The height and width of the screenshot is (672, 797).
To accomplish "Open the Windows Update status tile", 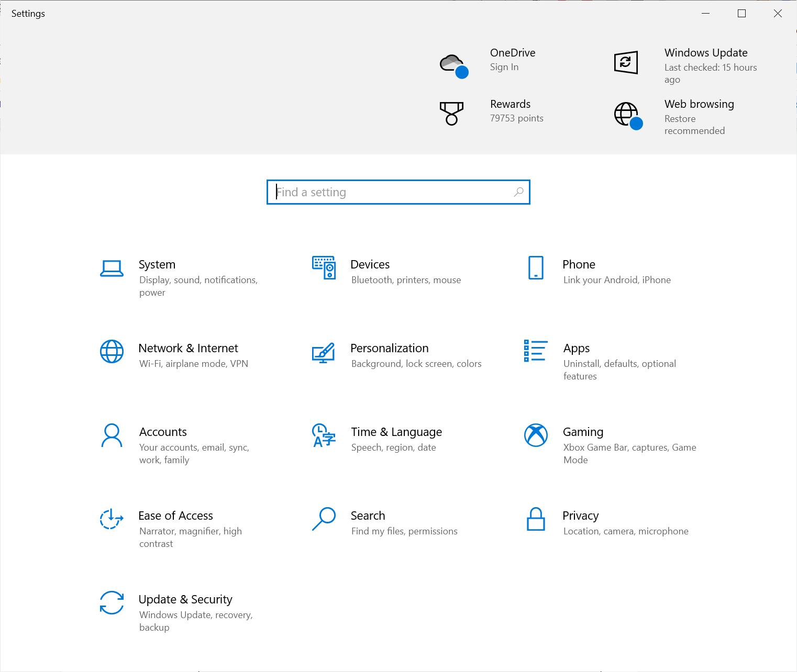I will (x=705, y=53).
